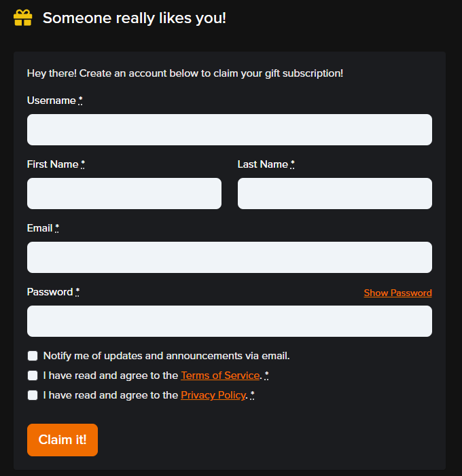
Task: Open the Terms of Service link
Action: pos(220,376)
